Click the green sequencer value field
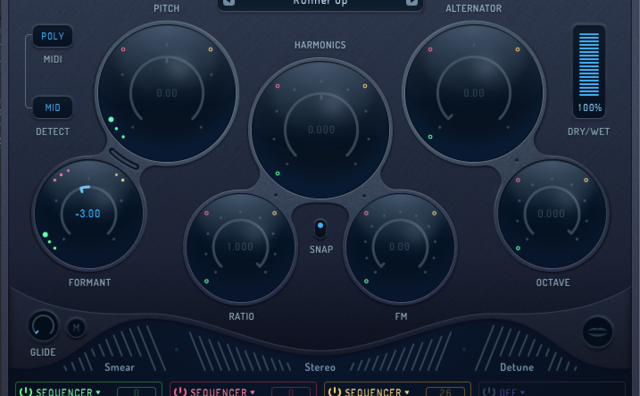The image size is (640, 396). coord(136,392)
